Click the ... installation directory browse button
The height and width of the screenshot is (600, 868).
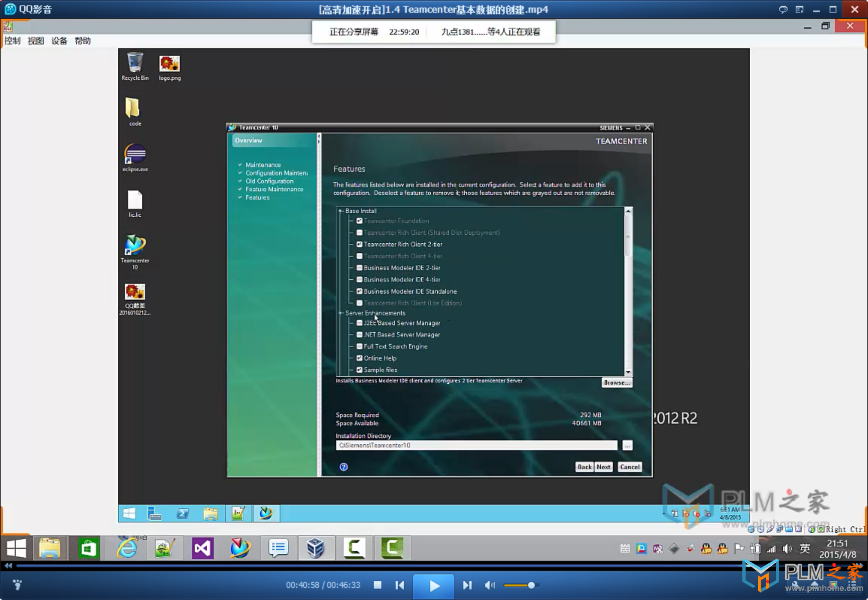[627, 445]
